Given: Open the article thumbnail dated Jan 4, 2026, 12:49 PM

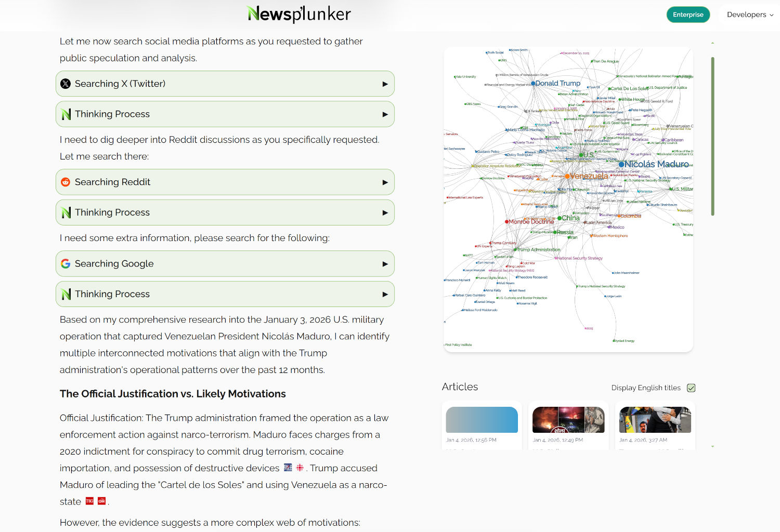Looking at the screenshot, I should tap(568, 420).
